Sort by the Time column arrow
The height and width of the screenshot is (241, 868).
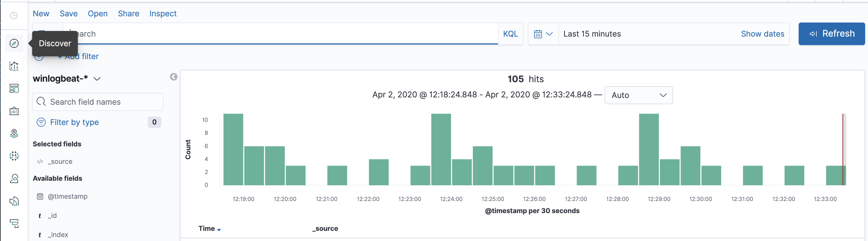(219, 230)
